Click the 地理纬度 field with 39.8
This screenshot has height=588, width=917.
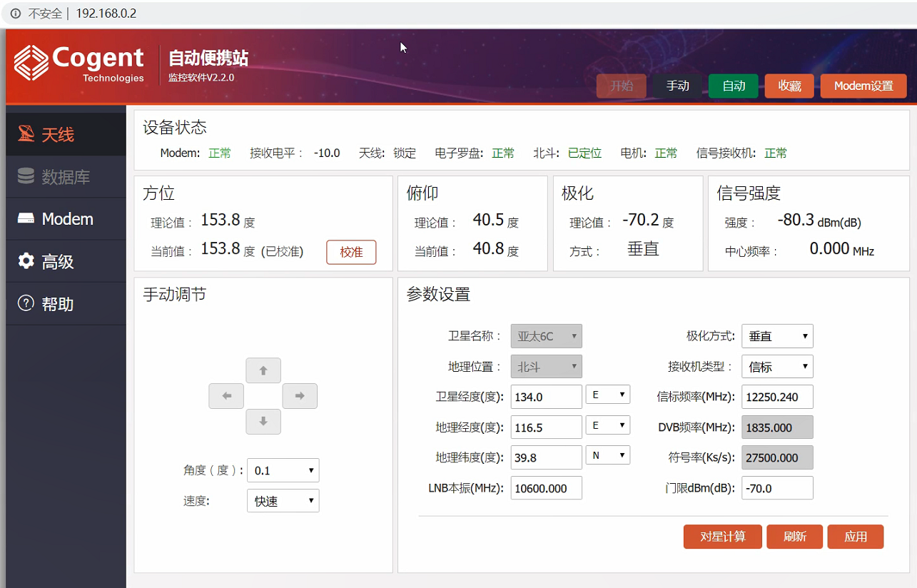point(547,457)
